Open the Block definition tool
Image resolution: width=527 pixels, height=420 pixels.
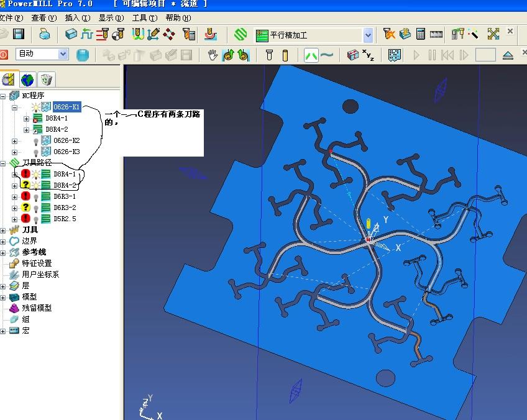point(71,34)
